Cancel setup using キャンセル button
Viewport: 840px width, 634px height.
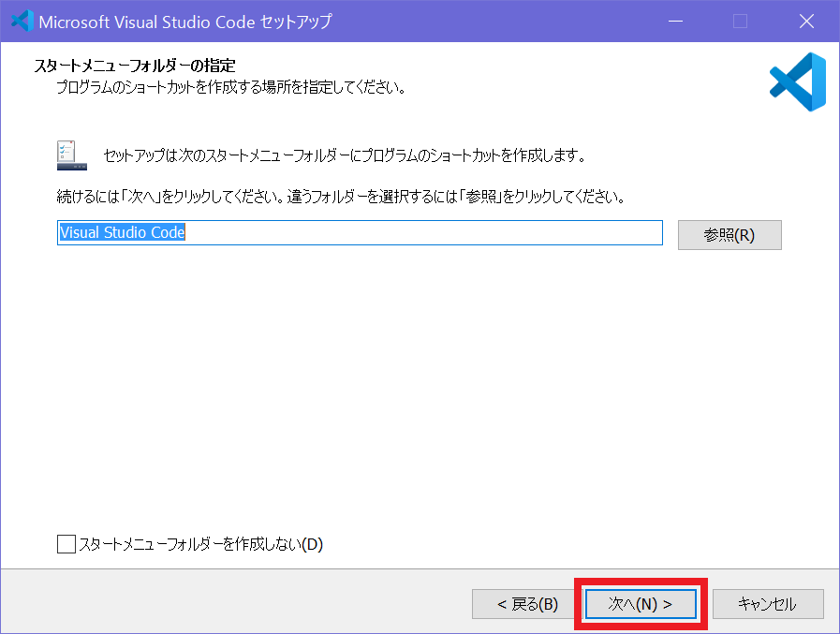point(767,604)
